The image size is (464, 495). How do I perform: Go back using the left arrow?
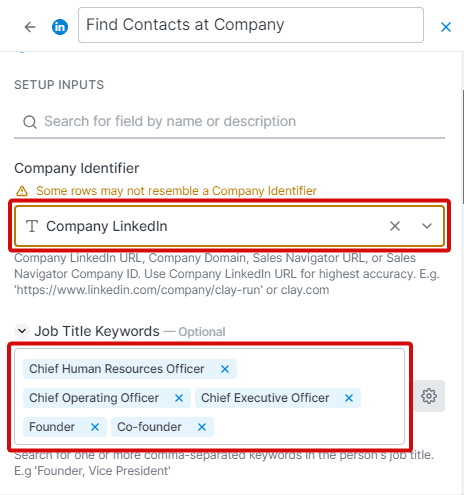click(30, 27)
